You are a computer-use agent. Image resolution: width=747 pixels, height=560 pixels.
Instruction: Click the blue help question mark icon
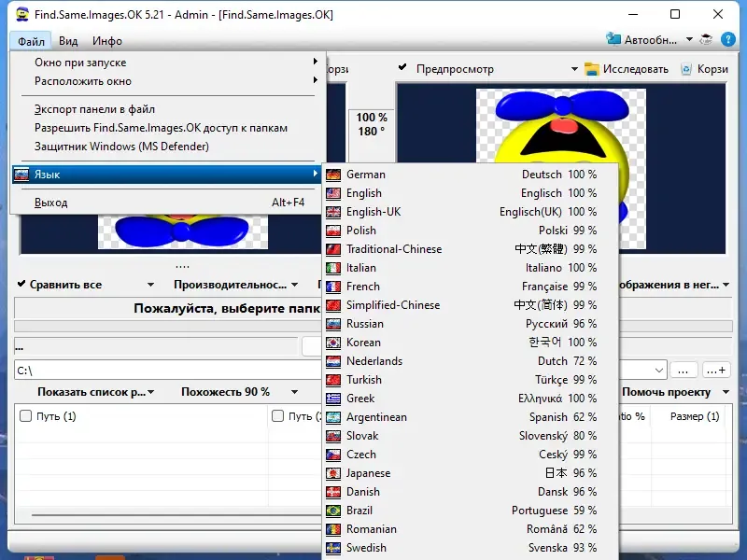pos(727,39)
